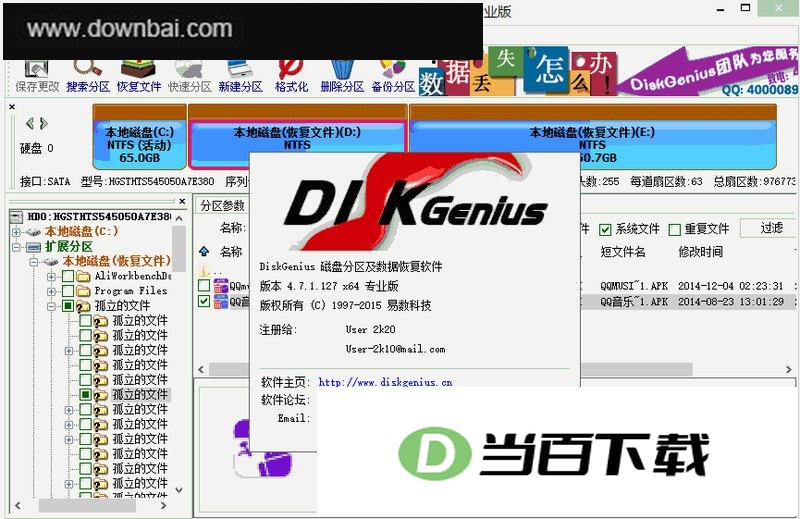Click the HD0 hard disk icon in tree

16,217
